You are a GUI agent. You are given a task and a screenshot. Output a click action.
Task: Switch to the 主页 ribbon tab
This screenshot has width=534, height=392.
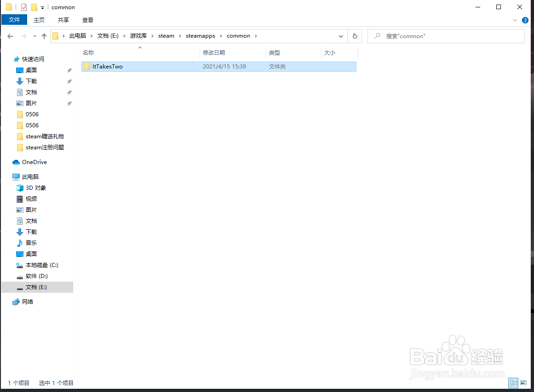(39, 20)
